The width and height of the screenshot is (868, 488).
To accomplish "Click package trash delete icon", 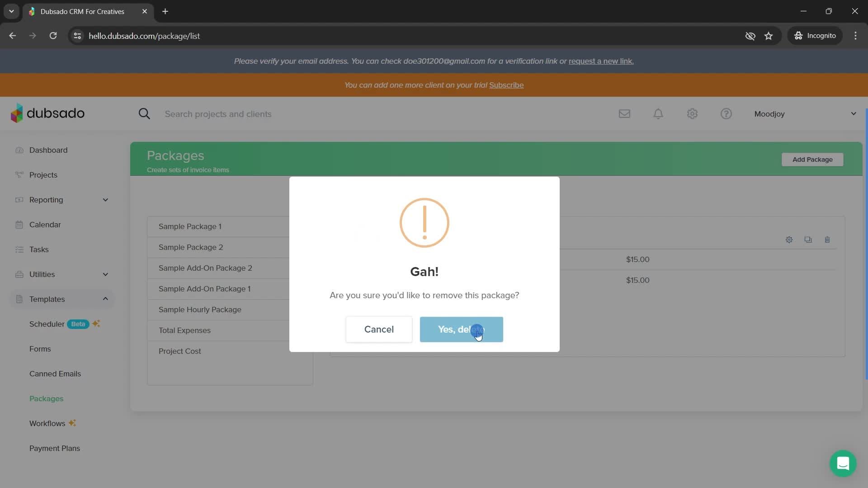I will [x=827, y=240].
